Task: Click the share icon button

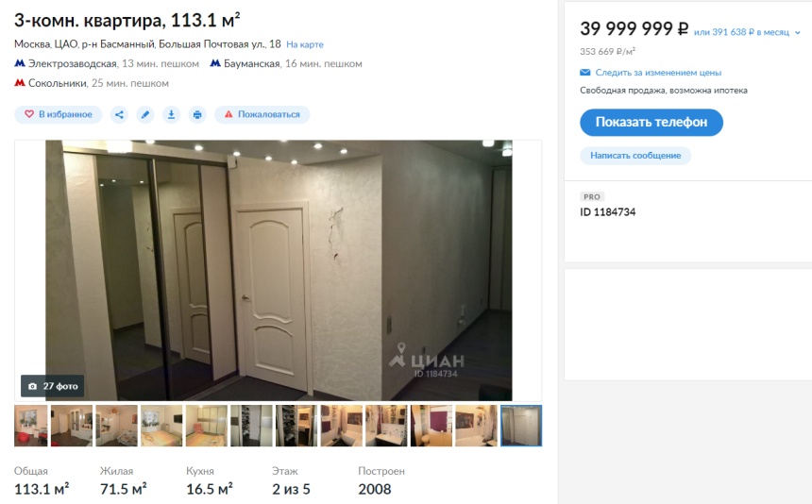Action: pyautogui.click(x=119, y=114)
